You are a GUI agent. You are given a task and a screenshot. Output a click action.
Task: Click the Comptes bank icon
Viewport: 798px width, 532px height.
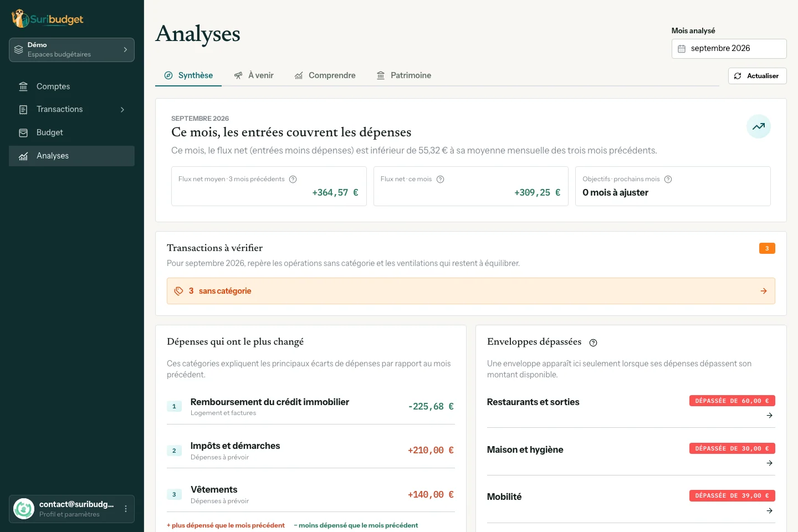click(23, 86)
